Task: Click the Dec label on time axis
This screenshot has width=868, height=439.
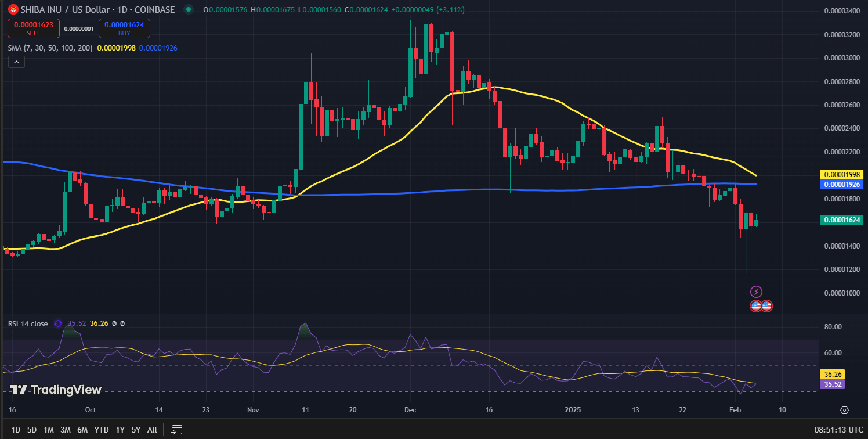Action: pos(409,409)
